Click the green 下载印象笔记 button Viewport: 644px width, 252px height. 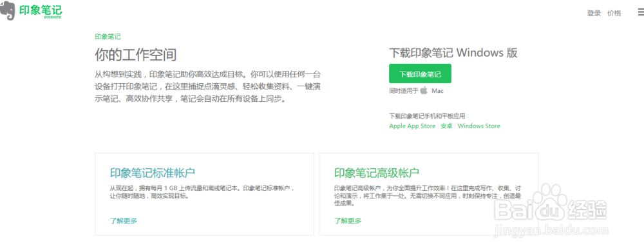tap(420, 74)
